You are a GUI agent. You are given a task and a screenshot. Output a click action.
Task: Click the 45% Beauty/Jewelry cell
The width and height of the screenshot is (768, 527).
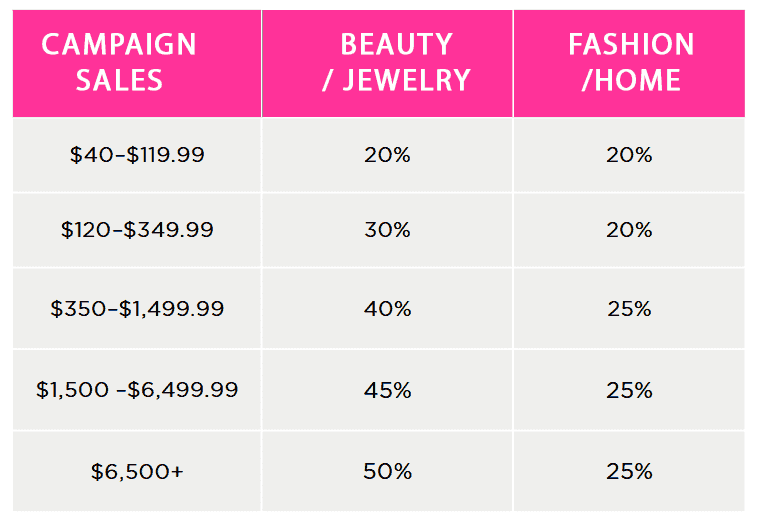tap(387, 389)
